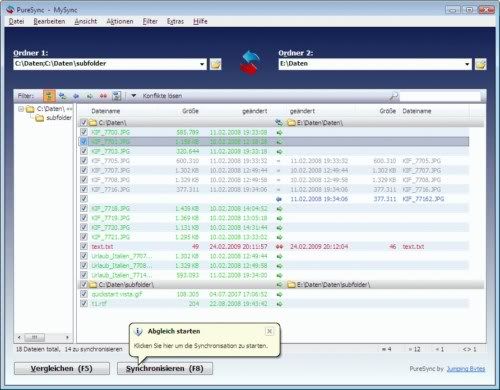
Task: Open the Aktionen menu
Action: point(120,21)
